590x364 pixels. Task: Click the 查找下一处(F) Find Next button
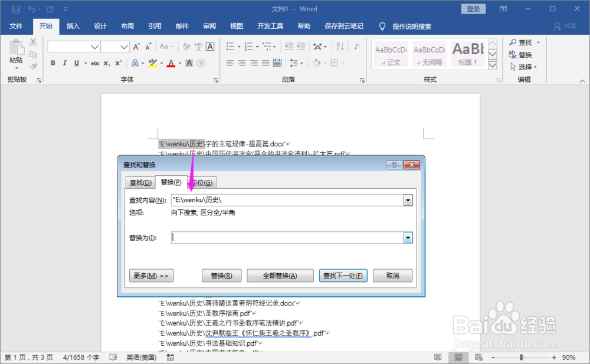[343, 276]
